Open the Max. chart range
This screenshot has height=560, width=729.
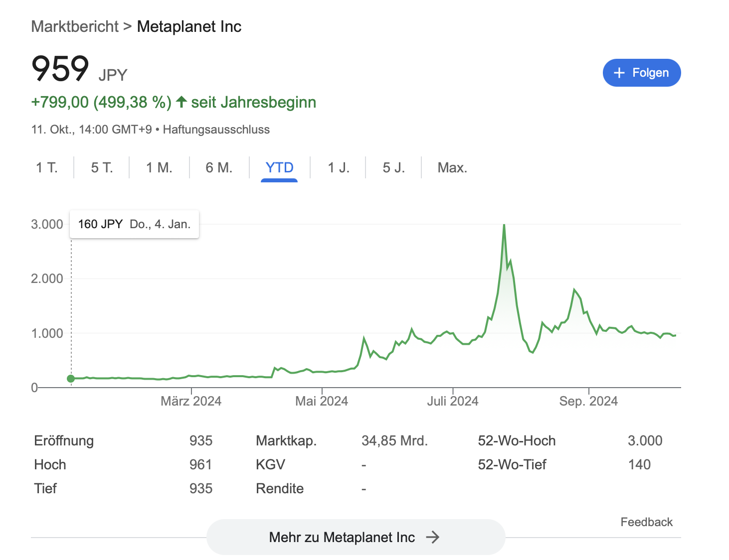point(452,168)
